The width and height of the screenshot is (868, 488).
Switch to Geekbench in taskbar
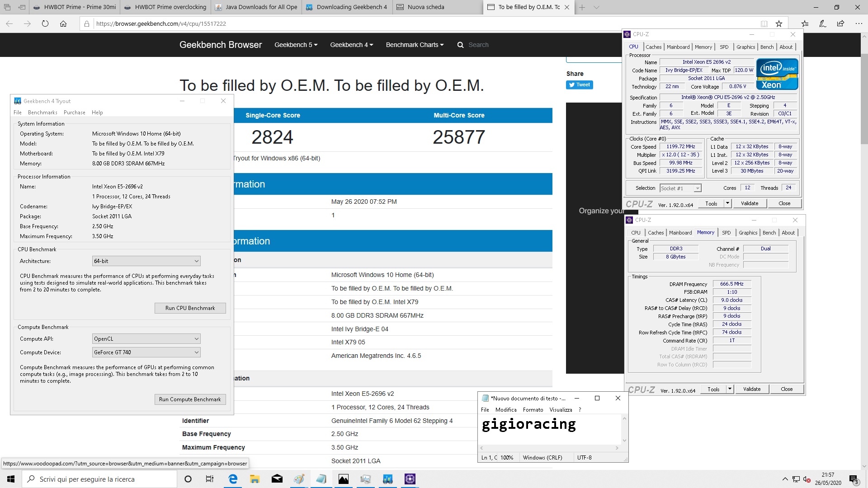click(387, 479)
